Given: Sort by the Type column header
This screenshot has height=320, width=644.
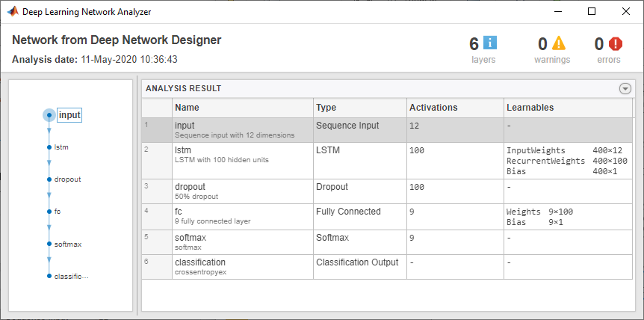Looking at the screenshot, I should click(359, 108).
